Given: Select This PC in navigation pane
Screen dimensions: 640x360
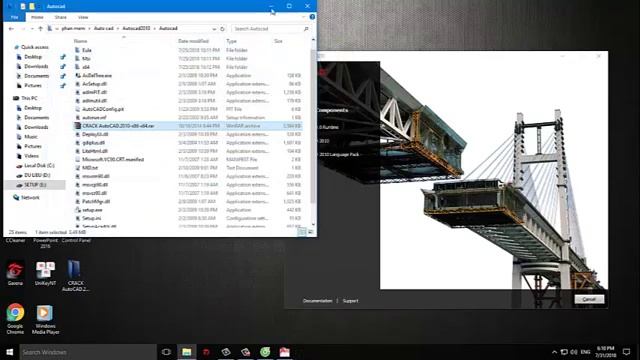Looking at the screenshot, I should pyautogui.click(x=29, y=98).
